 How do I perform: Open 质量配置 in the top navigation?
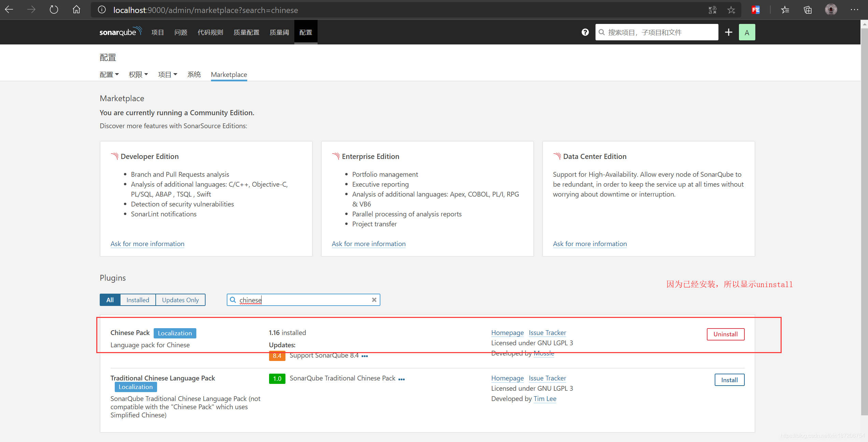(x=246, y=32)
